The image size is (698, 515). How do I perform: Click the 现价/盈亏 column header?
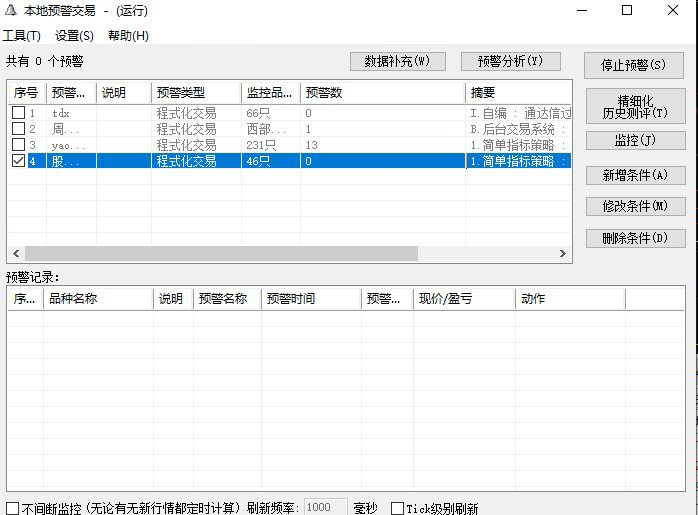464,299
